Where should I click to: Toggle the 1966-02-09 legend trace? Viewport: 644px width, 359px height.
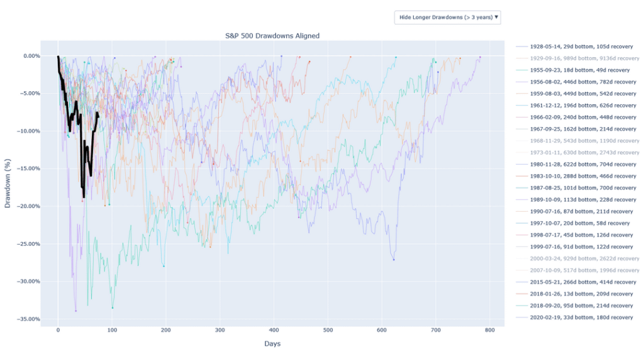tap(576, 117)
